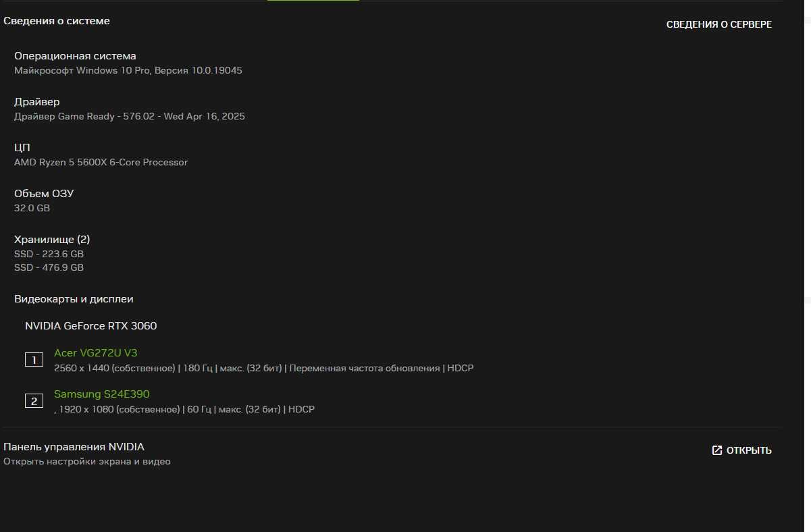Click the «Панель управления NVIDIA» title
Image resolution: width=811 pixels, height=532 pixels.
[x=74, y=447]
